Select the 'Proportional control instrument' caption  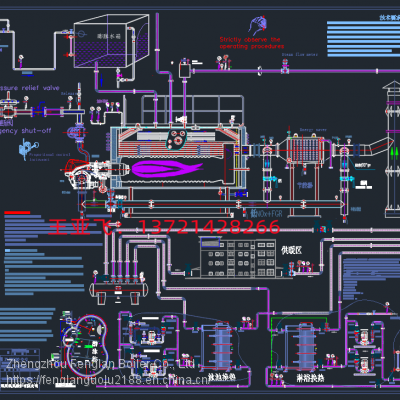(x=49, y=157)
